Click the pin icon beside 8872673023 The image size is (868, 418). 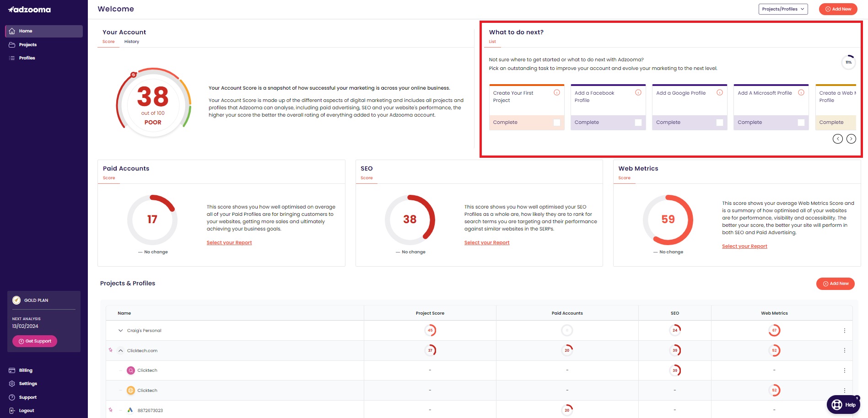pos(111,410)
